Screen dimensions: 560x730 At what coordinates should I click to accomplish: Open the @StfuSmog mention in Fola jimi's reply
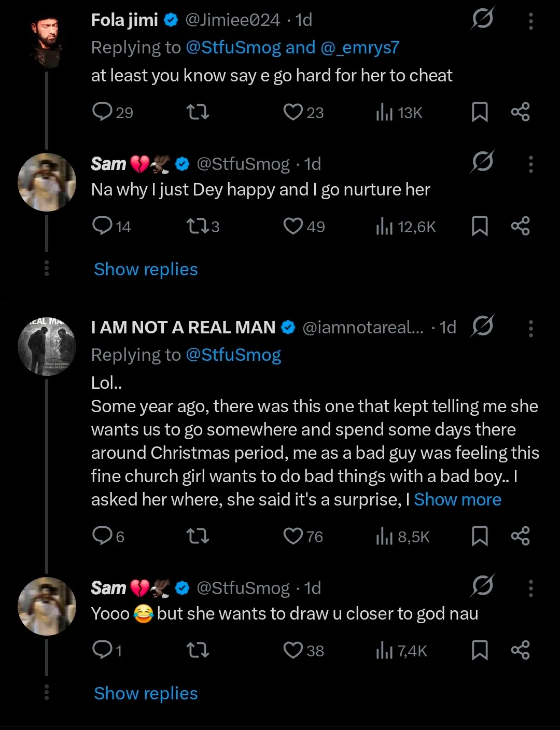(x=233, y=48)
